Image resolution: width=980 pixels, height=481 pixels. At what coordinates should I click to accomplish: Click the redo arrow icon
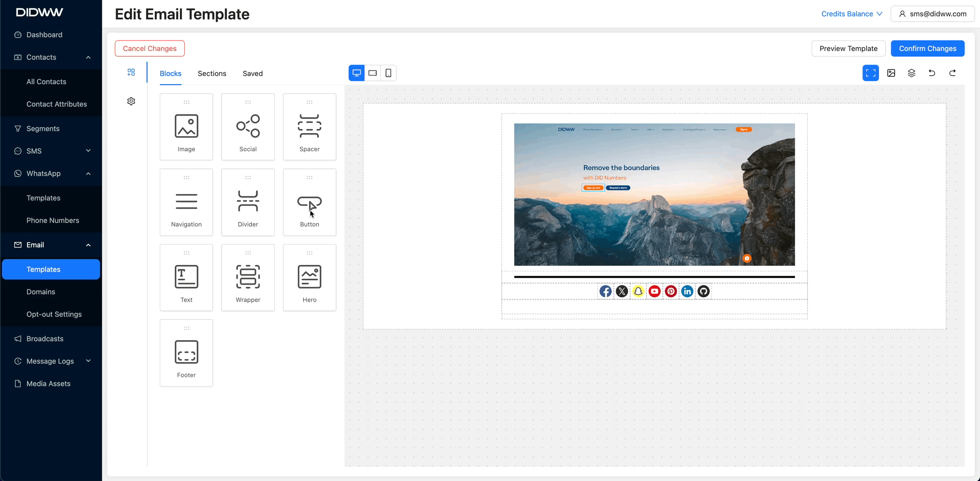[x=952, y=73]
